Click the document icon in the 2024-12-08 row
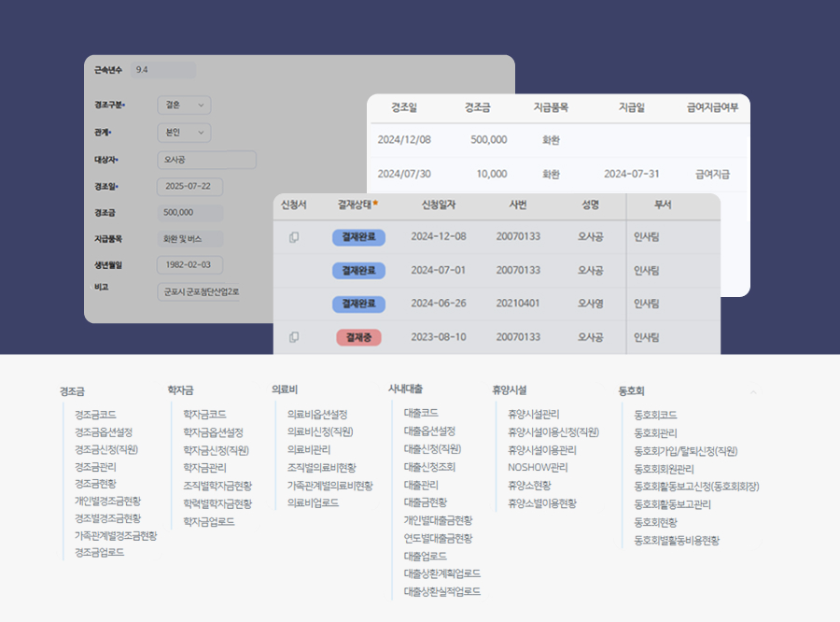The image size is (840, 622). click(294, 237)
